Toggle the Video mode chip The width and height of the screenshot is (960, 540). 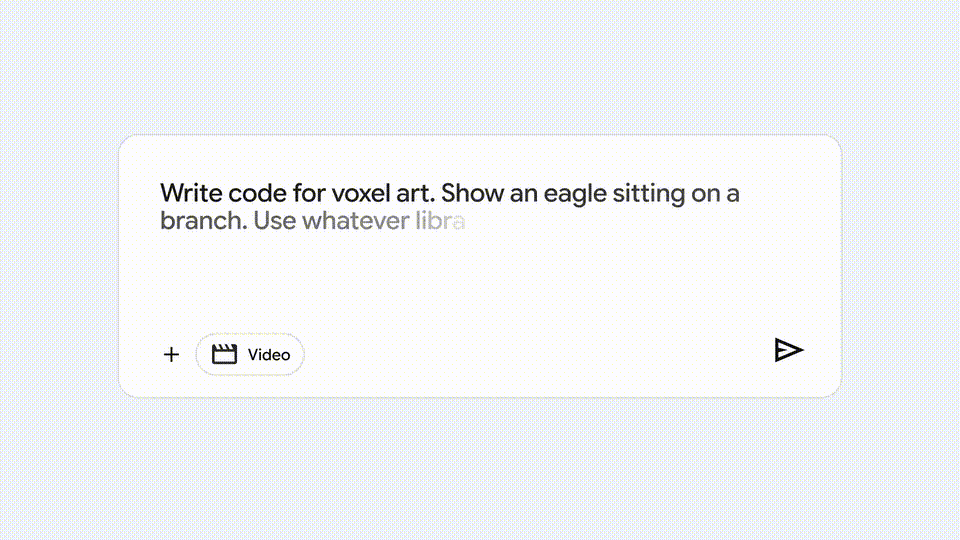pyautogui.click(x=250, y=354)
